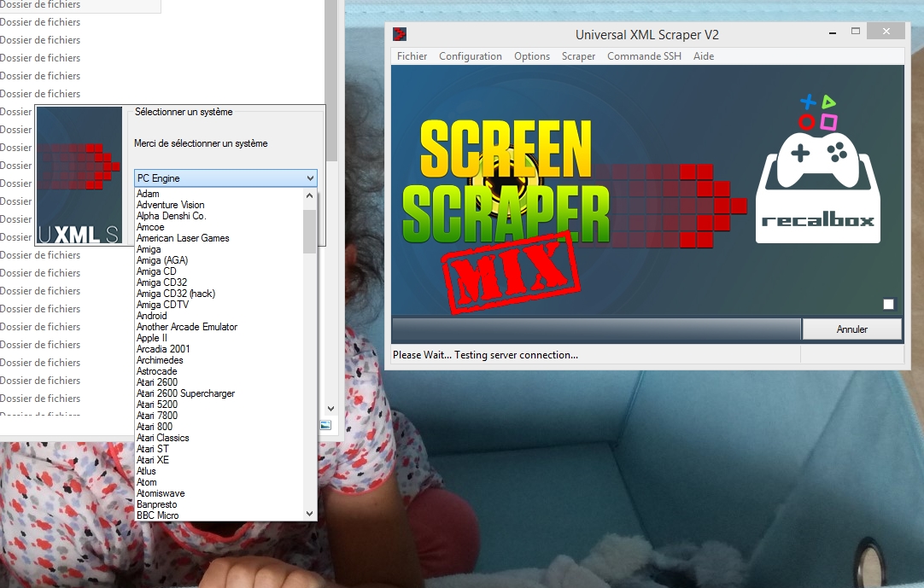Select Atomiswave in the system list
Image resolution: width=924 pixels, height=588 pixels.
(x=219, y=493)
